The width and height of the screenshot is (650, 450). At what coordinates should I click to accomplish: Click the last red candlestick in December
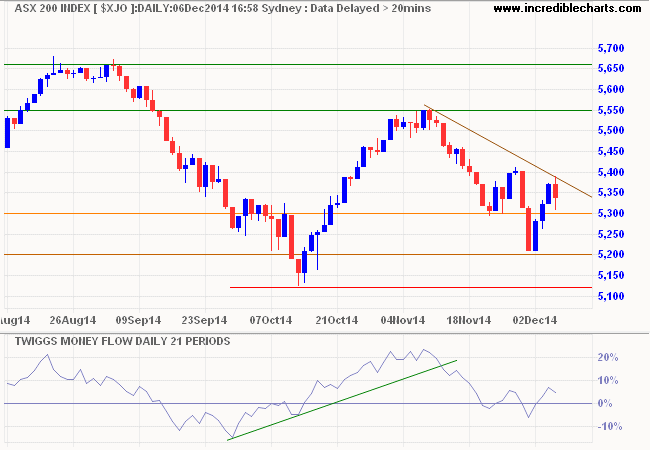555,191
